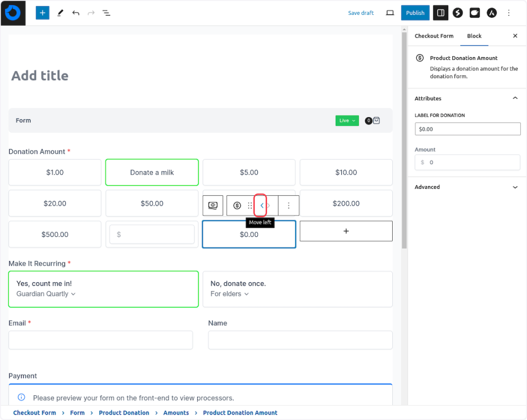Screen dimensions: 527x420
Task: Click Product Donation in the breadcrumb
Action: 124,413
